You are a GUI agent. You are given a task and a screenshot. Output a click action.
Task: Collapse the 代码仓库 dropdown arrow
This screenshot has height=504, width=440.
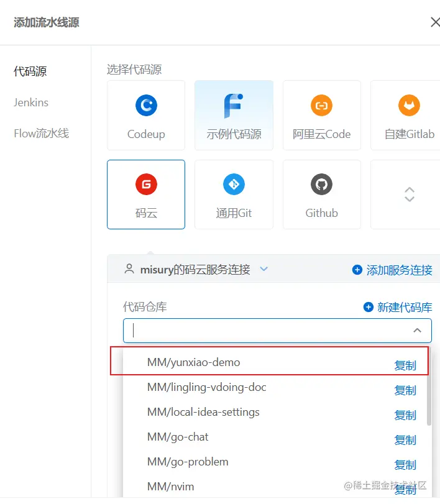[417, 331]
